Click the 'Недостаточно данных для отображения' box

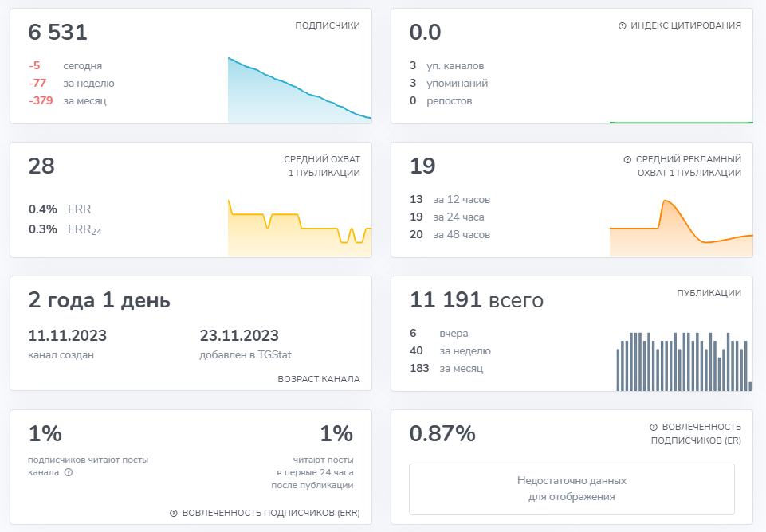coord(572,489)
